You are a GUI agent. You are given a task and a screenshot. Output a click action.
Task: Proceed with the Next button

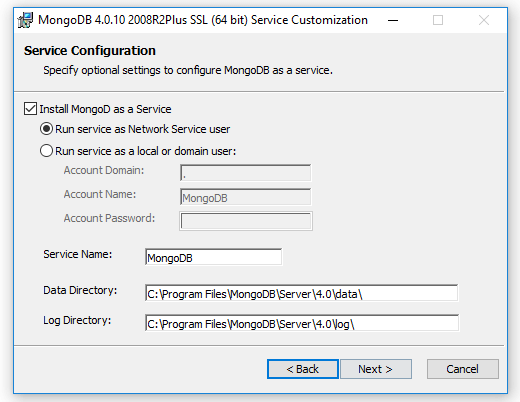[376, 369]
